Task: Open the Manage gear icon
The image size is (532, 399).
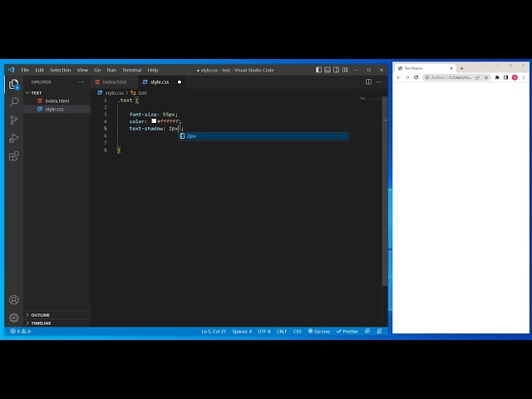Action: click(14, 318)
